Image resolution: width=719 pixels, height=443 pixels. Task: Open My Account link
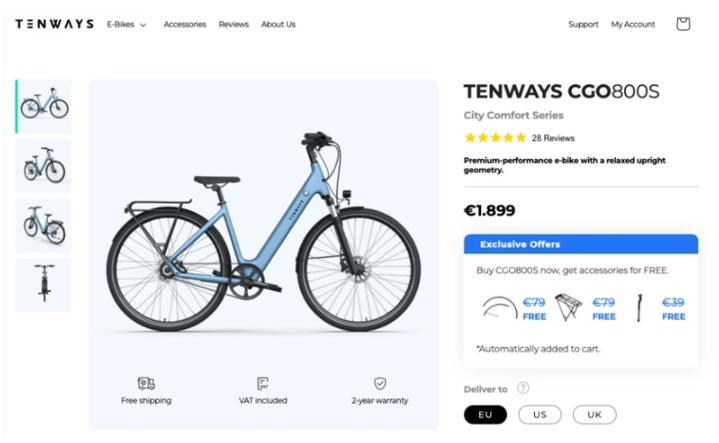[633, 24]
